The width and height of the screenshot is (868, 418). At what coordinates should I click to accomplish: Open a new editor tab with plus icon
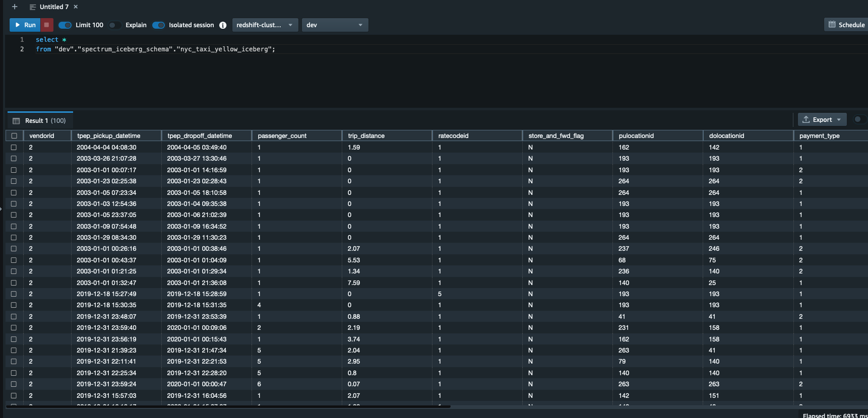(15, 7)
